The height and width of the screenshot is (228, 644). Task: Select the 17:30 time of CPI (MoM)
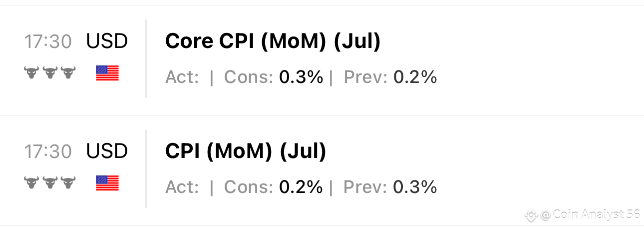[x=48, y=151]
